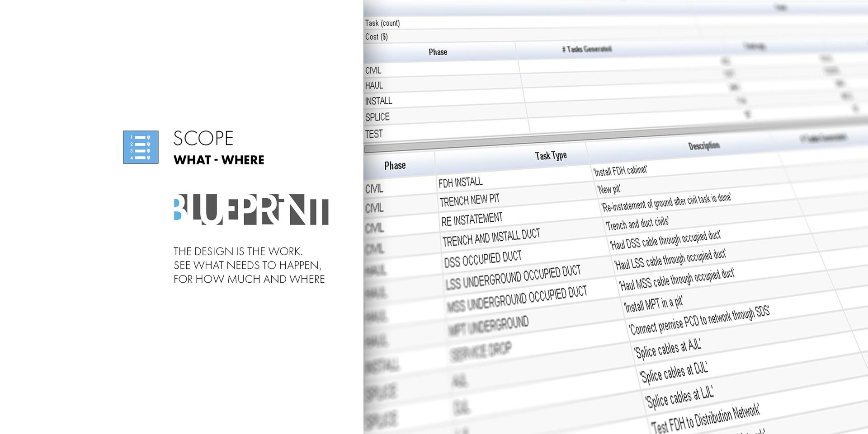Click the '# Tasks Generated' column header
Screen dimensions: 868x434
(x=587, y=49)
